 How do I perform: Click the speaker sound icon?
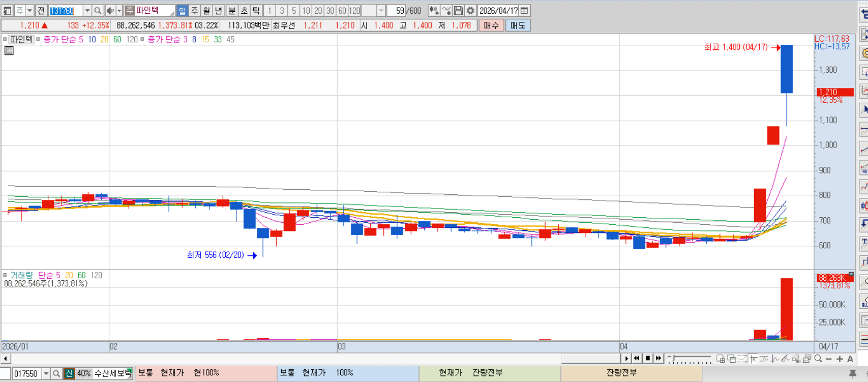tap(110, 11)
